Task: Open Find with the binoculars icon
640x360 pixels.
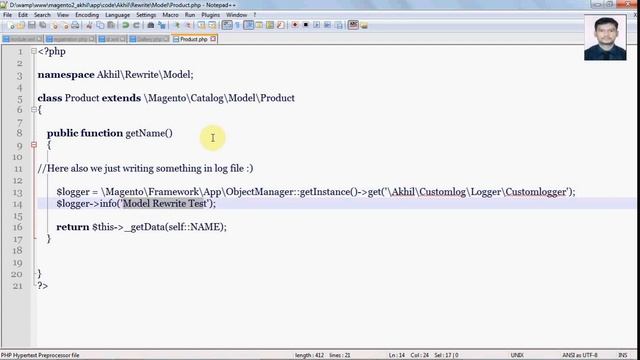Action: (x=151, y=25)
